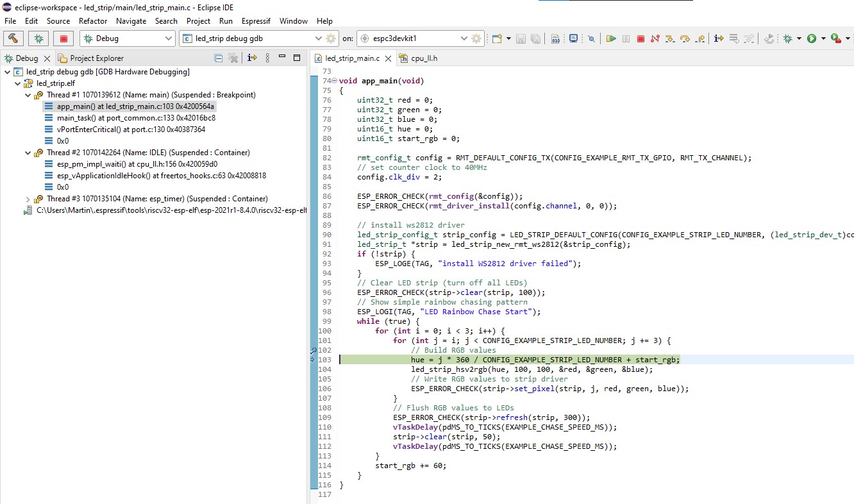The width and height of the screenshot is (854, 504).
Task: Open the Espressif menu
Action: click(256, 21)
